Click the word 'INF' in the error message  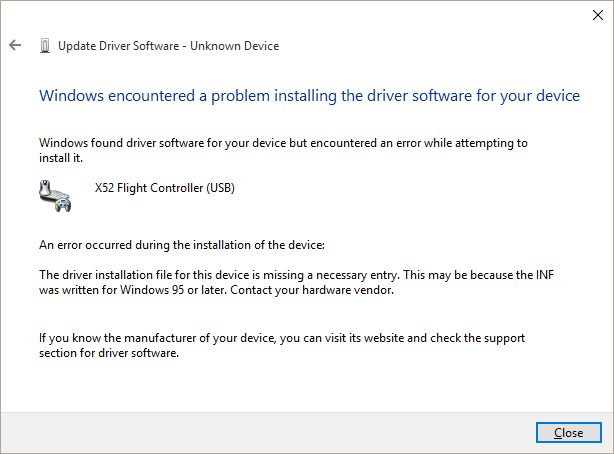[x=545, y=275]
